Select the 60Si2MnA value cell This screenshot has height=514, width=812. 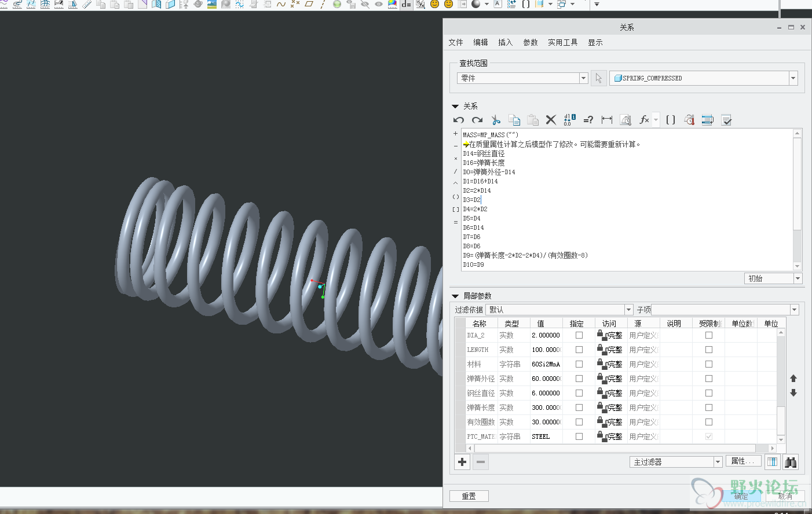[x=546, y=364]
